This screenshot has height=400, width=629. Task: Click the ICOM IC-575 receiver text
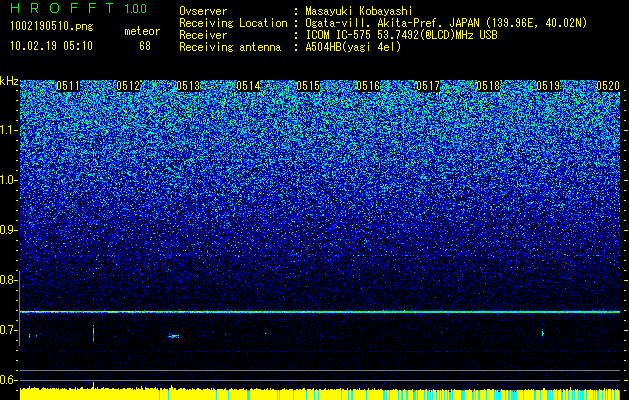click(x=401, y=35)
